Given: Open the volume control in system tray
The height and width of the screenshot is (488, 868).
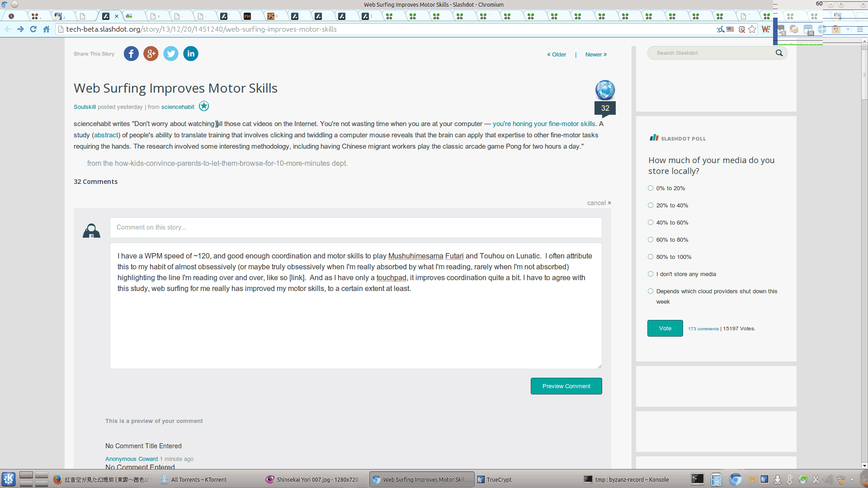Looking at the screenshot, I should coord(828,479).
